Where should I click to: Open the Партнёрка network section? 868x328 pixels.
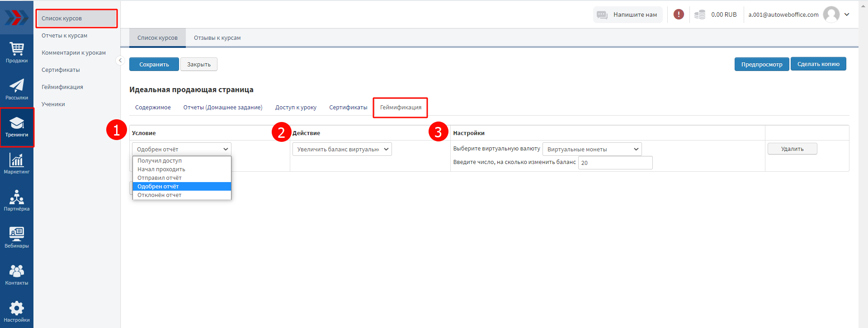click(17, 200)
